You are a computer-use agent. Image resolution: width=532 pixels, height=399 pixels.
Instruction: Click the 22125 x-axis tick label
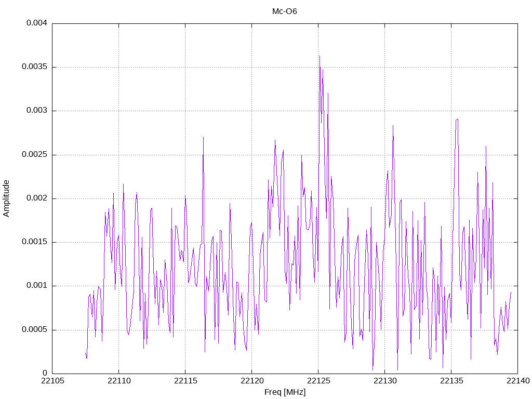point(318,381)
